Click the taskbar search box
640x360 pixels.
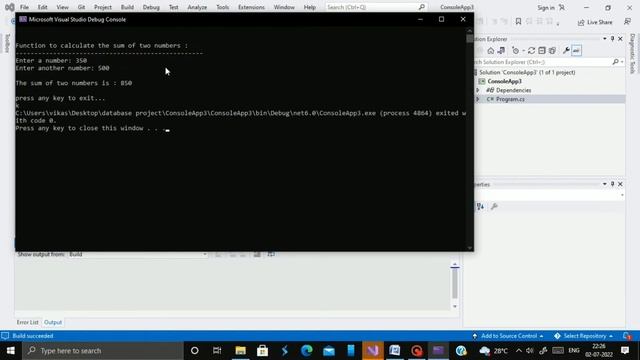click(103, 351)
